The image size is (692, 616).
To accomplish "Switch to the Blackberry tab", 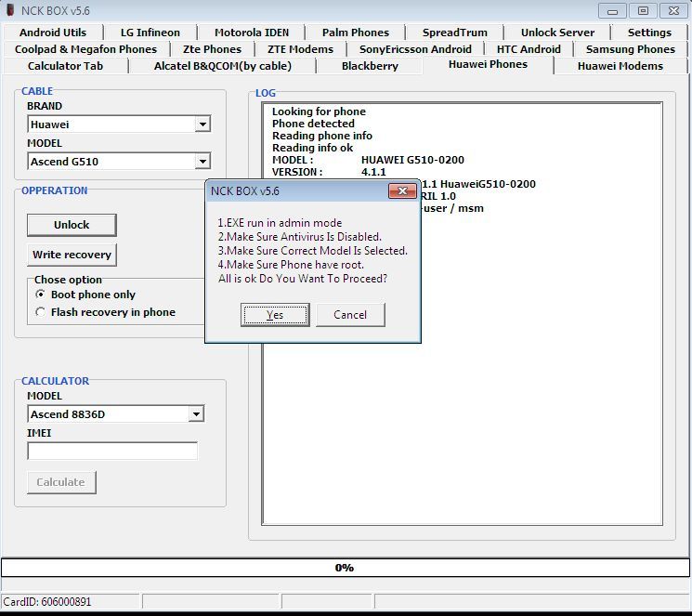I will coord(370,66).
